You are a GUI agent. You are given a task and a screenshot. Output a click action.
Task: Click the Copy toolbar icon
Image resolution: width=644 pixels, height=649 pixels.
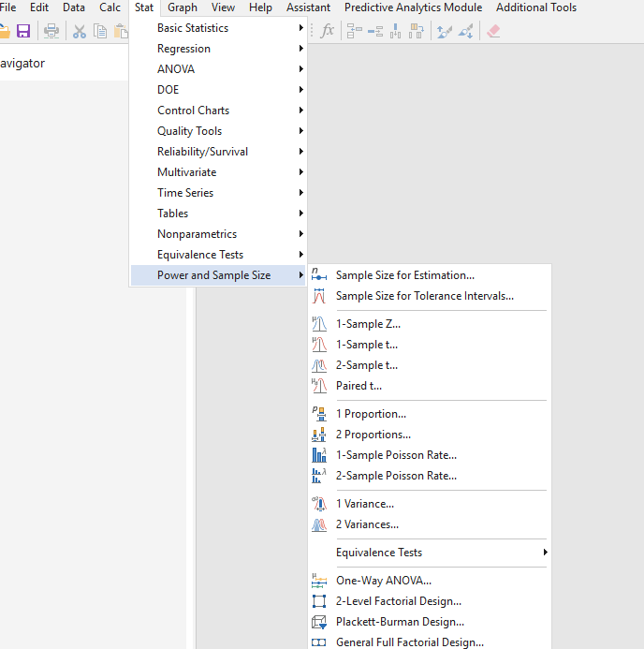(100, 32)
